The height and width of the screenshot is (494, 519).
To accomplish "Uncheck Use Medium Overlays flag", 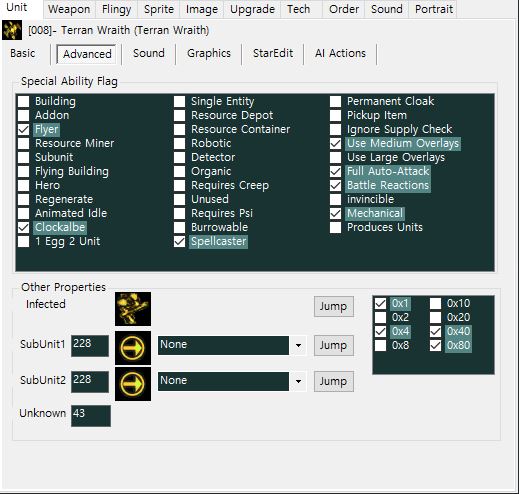I will (x=336, y=143).
